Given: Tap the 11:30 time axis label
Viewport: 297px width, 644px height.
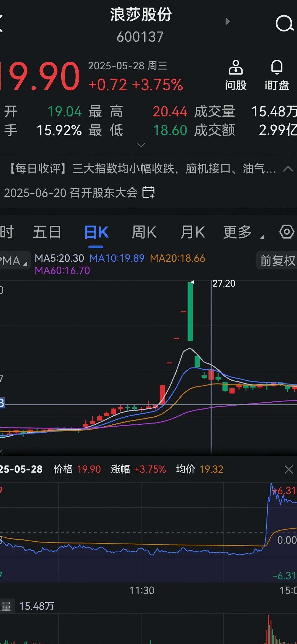Looking at the screenshot, I should click(x=142, y=591).
